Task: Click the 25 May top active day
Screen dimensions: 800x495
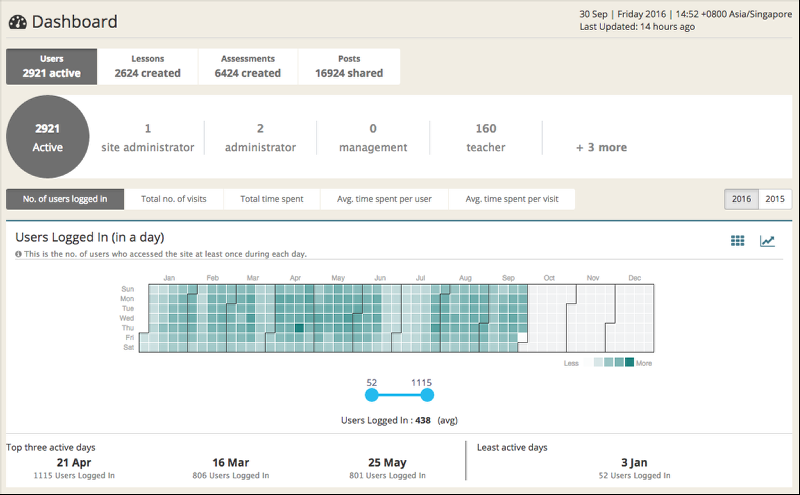Action: coord(387,462)
